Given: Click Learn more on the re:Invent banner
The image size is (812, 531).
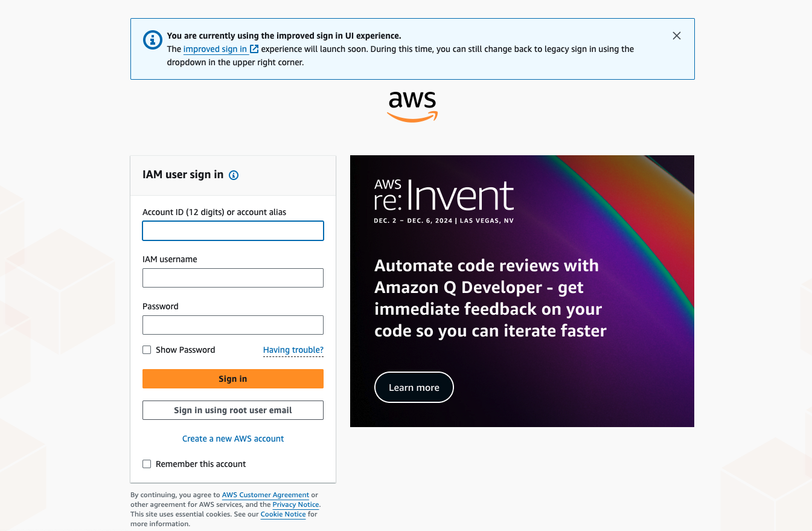Looking at the screenshot, I should click(414, 387).
